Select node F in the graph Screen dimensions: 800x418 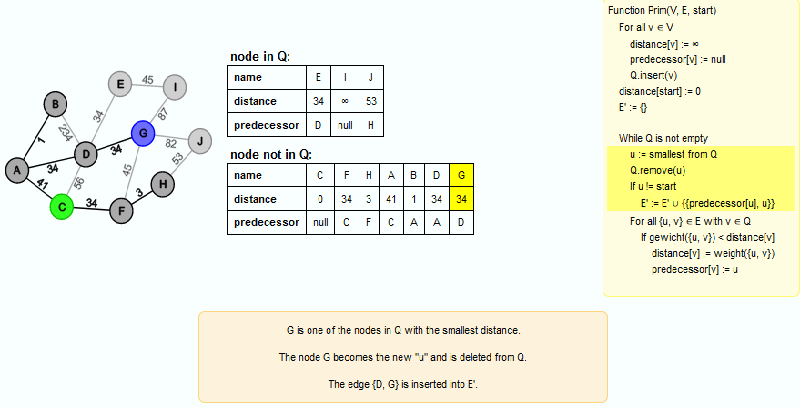pos(121,211)
